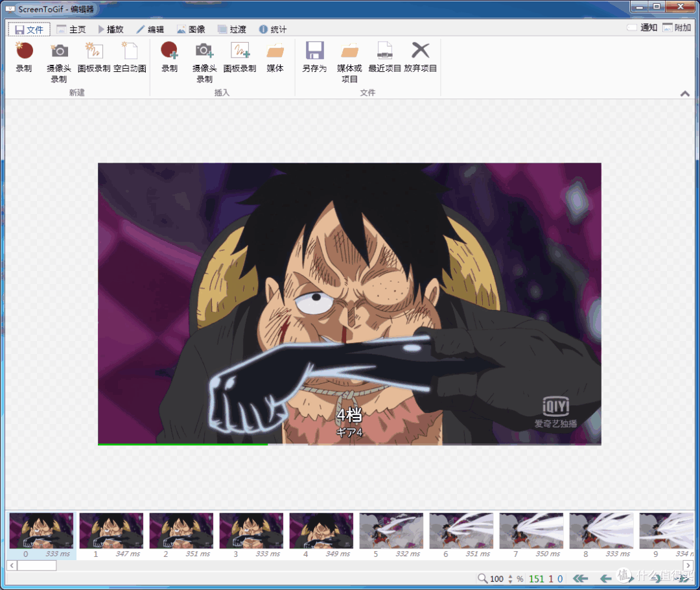Go to previous frame with left arrow
Viewport: 700px width, 590px height.
(606, 578)
